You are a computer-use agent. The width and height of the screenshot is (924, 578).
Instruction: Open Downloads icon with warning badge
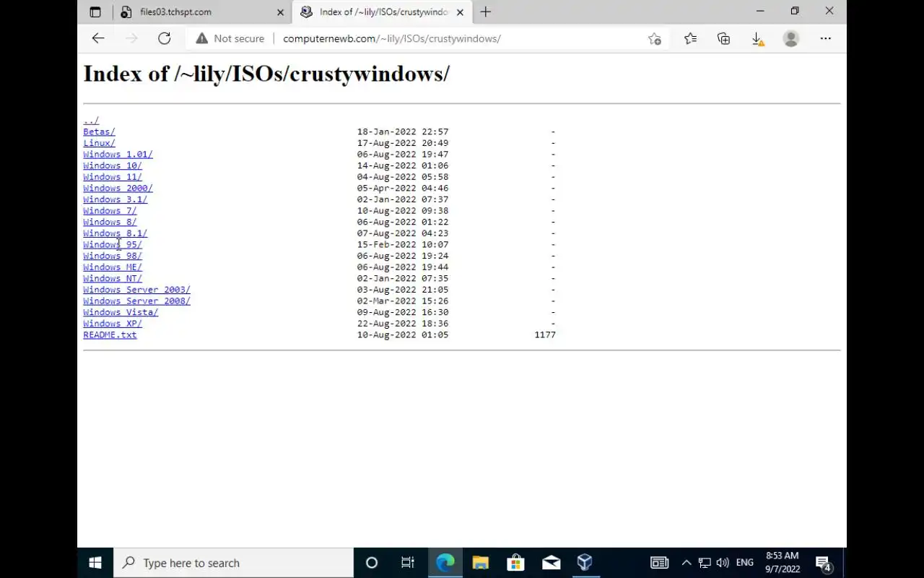point(757,39)
